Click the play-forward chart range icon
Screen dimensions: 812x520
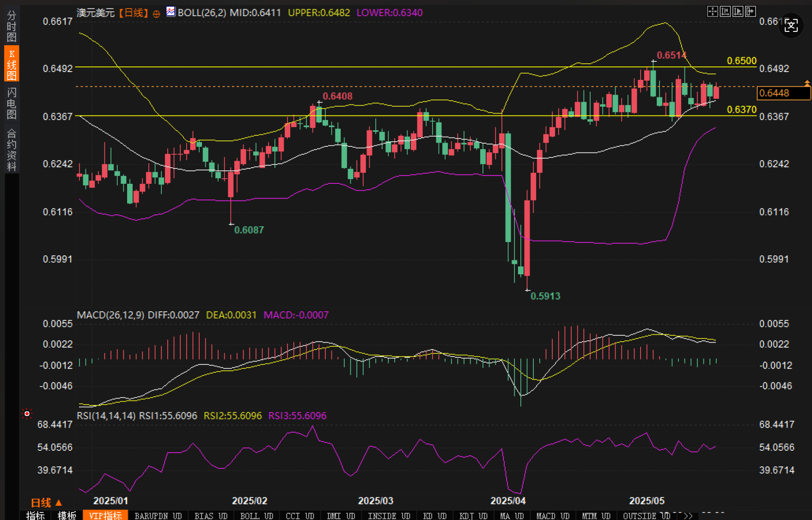(738, 12)
